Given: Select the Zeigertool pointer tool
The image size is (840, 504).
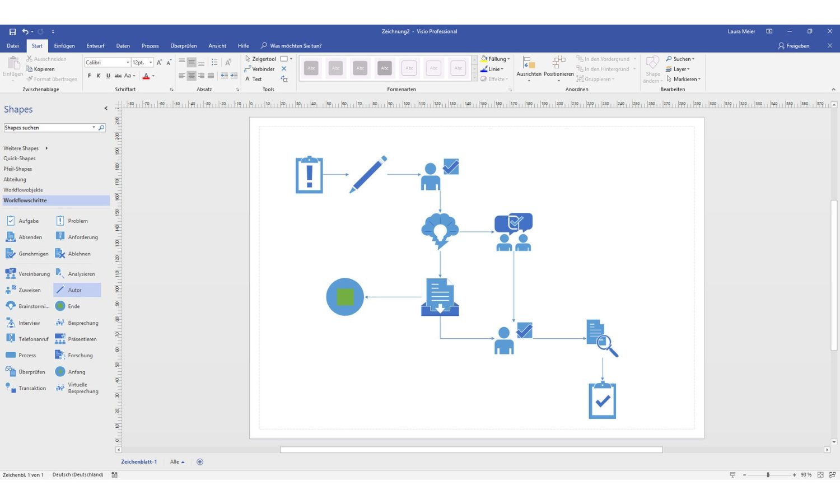Looking at the screenshot, I should tap(261, 59).
